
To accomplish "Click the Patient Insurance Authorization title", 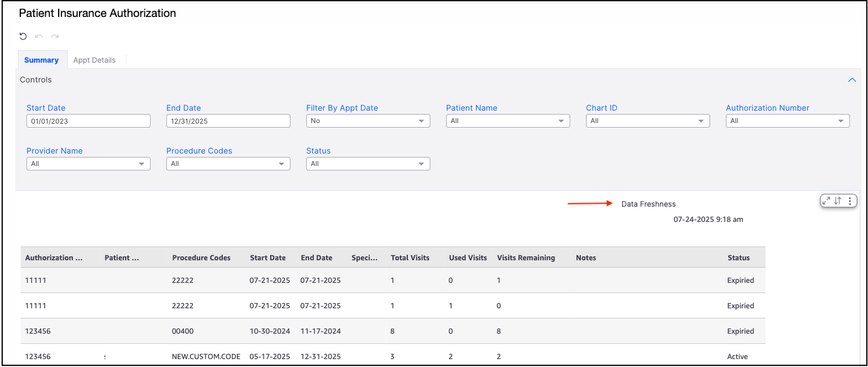I will click(x=98, y=13).
